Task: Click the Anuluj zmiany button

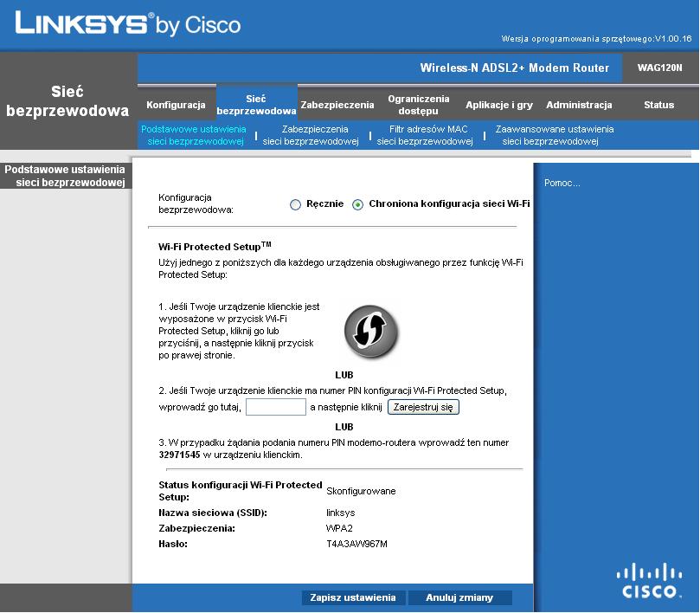Action: click(459, 597)
